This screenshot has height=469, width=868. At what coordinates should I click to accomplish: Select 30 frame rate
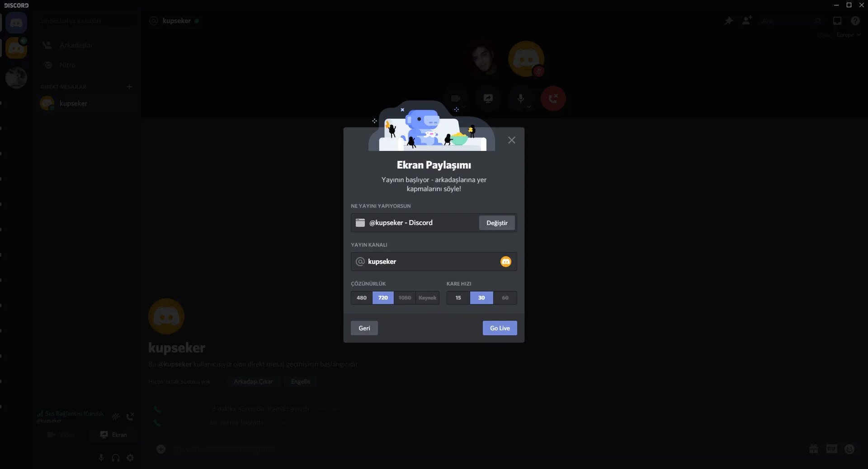click(x=481, y=298)
